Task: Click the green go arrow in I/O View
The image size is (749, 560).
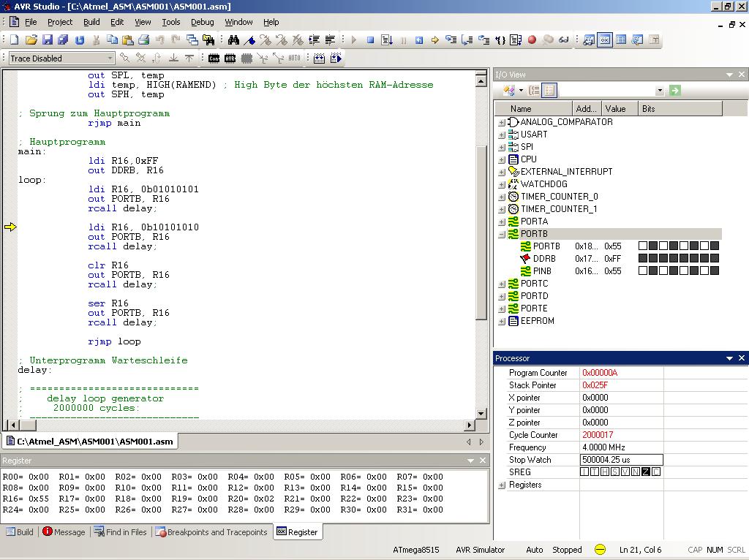Action: [674, 91]
